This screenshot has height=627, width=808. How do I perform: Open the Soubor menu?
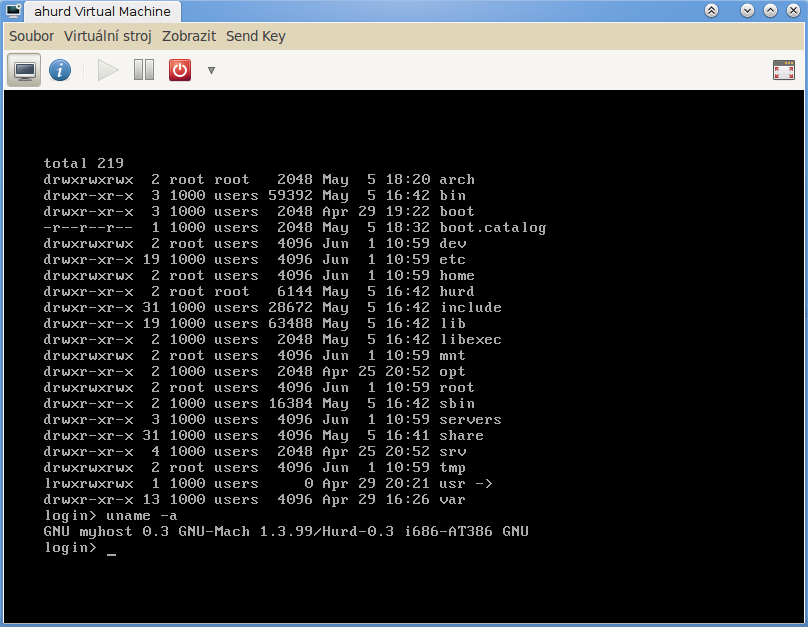[x=31, y=36]
